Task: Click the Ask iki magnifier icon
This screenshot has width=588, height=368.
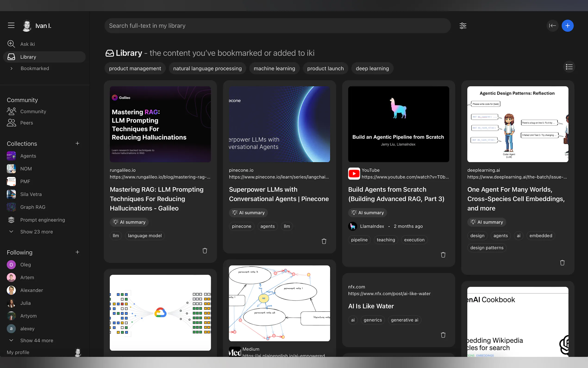Action: click(x=11, y=44)
